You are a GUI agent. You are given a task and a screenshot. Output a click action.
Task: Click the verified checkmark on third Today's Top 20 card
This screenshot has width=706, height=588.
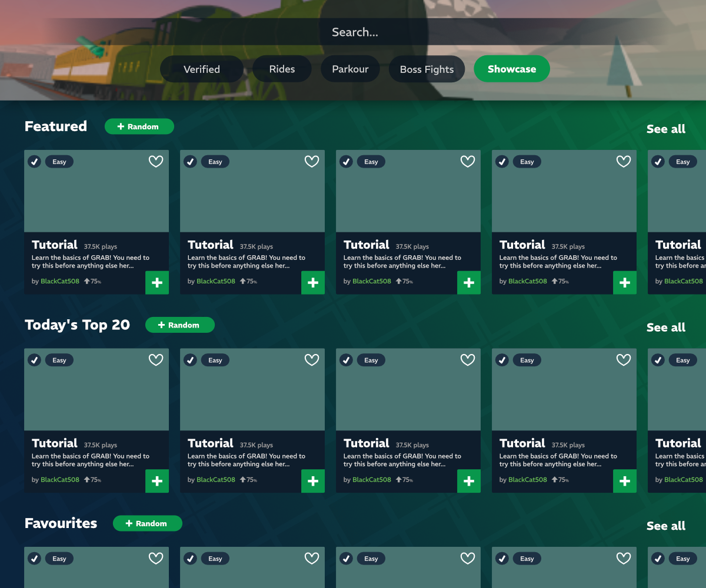point(347,360)
